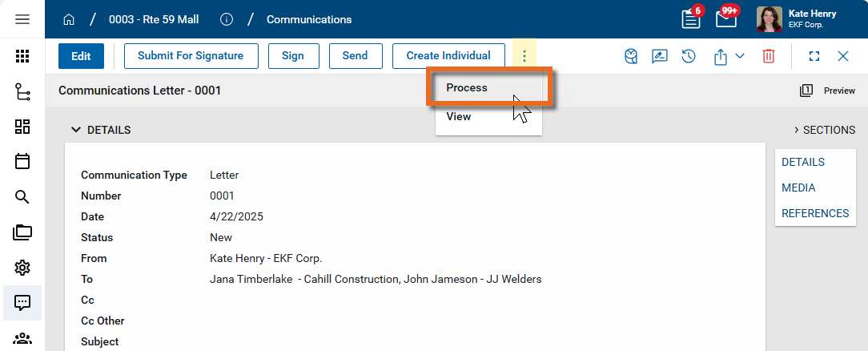
Task: Collapse the DETAILS section chevron
Action: 76,130
